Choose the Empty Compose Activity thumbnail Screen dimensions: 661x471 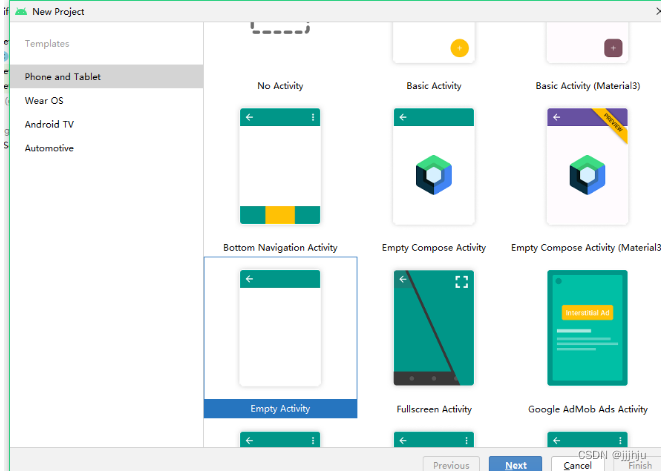(x=434, y=166)
